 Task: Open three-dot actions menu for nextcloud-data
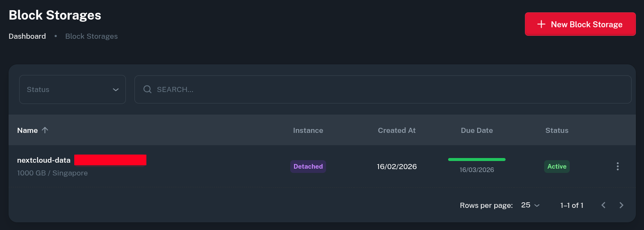coord(617,167)
